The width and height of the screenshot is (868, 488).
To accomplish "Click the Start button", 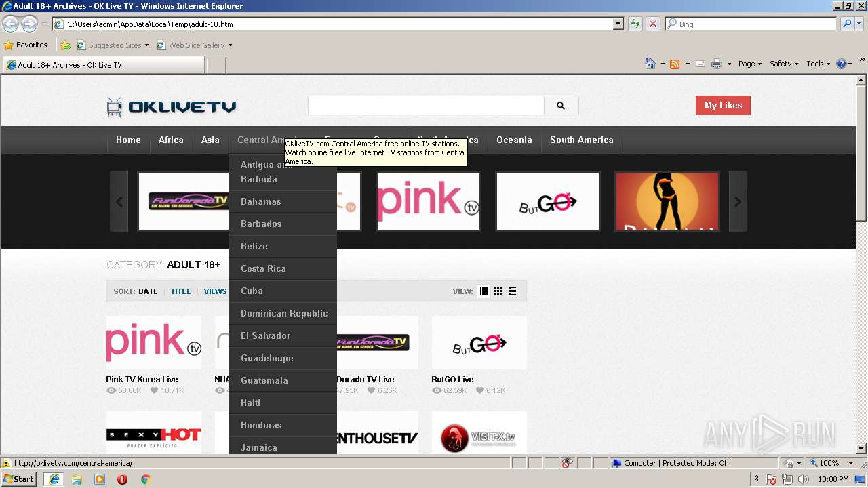I will [19, 479].
